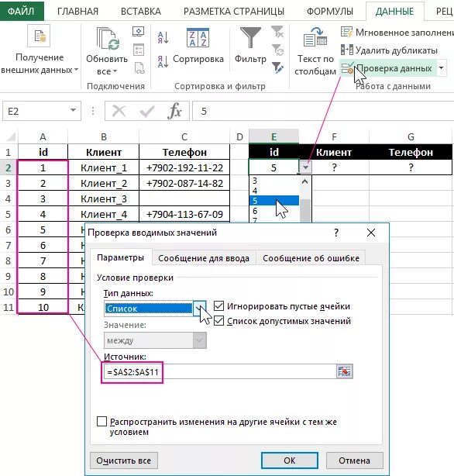This screenshot has width=454, height=476.
Task: Select value 5 in dropdown list
Action: coord(274,200)
